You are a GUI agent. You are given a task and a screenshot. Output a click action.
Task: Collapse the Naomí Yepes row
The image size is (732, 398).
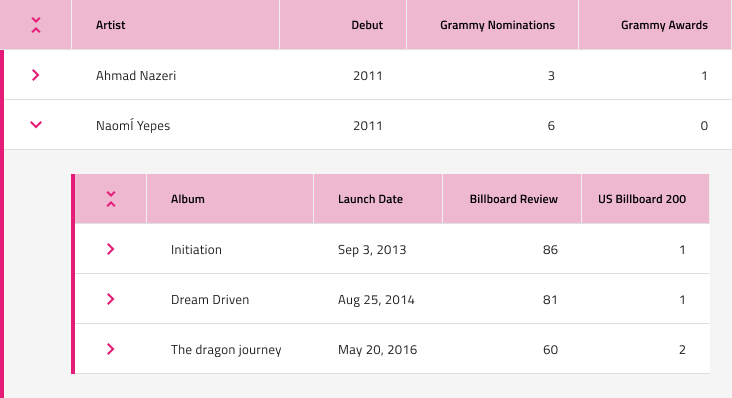coord(36,125)
